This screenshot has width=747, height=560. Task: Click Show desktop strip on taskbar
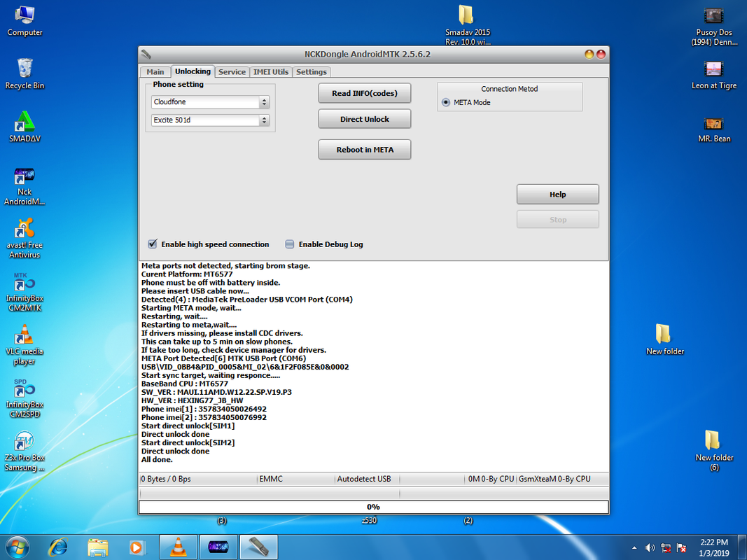click(x=743, y=547)
